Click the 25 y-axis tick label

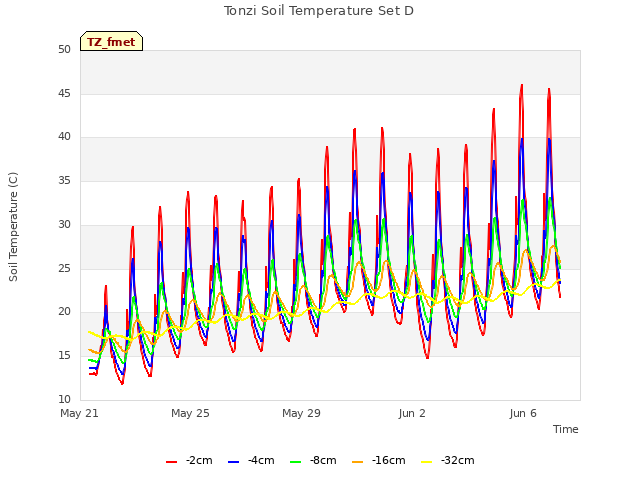pyautogui.click(x=64, y=268)
